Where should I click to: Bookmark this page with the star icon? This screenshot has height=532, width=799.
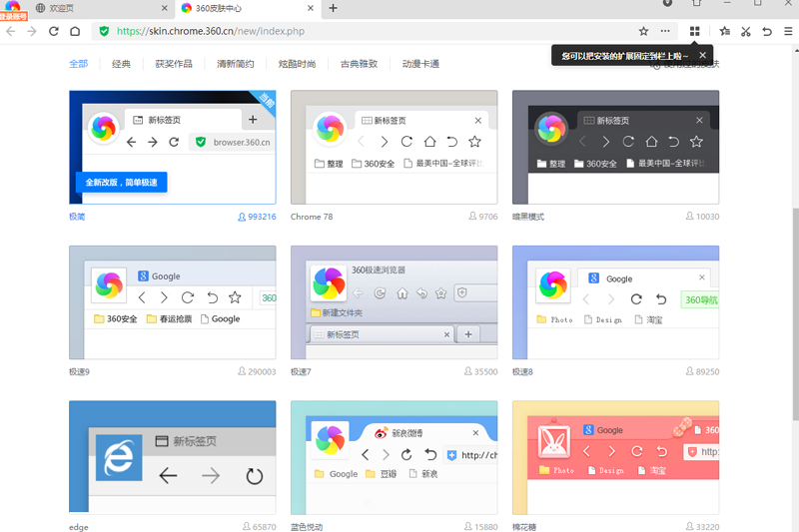pyautogui.click(x=643, y=32)
